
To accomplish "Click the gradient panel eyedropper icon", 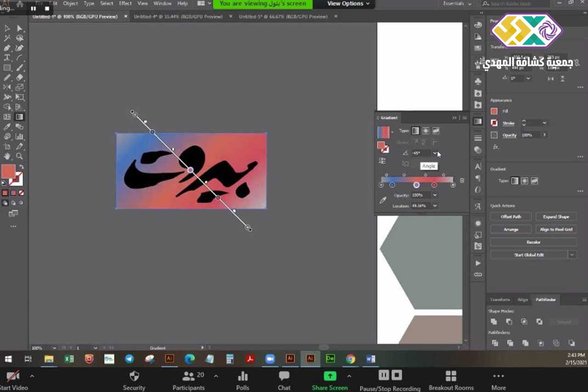I will point(382,200).
